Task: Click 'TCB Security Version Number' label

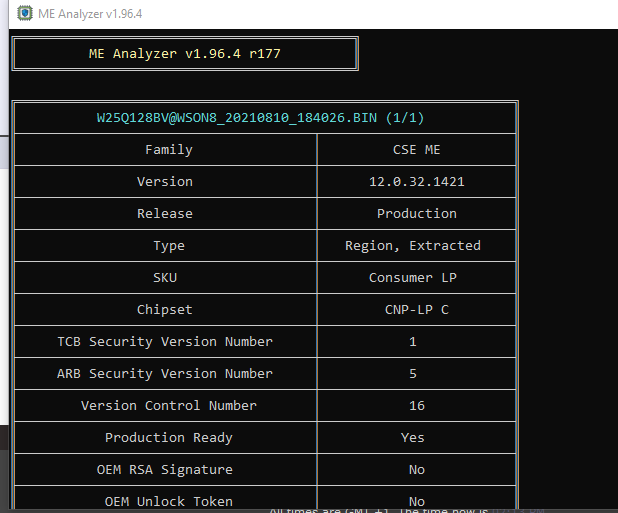Action: [x=165, y=342]
